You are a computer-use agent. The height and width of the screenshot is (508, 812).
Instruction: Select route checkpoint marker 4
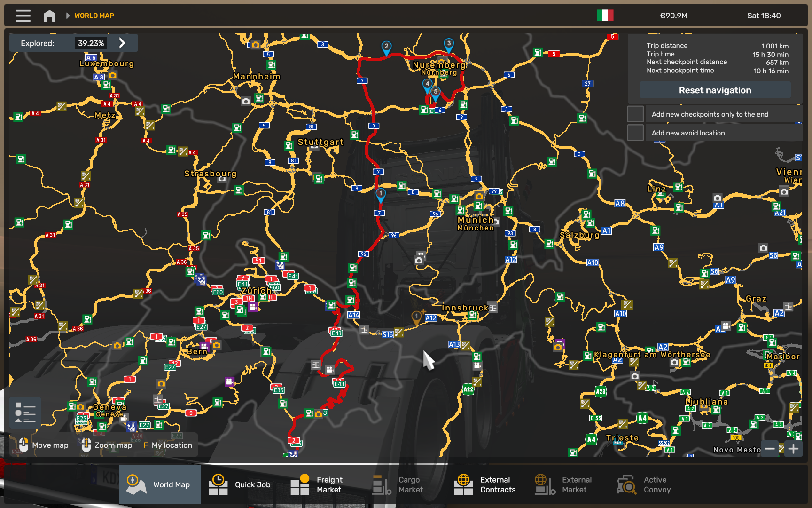point(427,86)
